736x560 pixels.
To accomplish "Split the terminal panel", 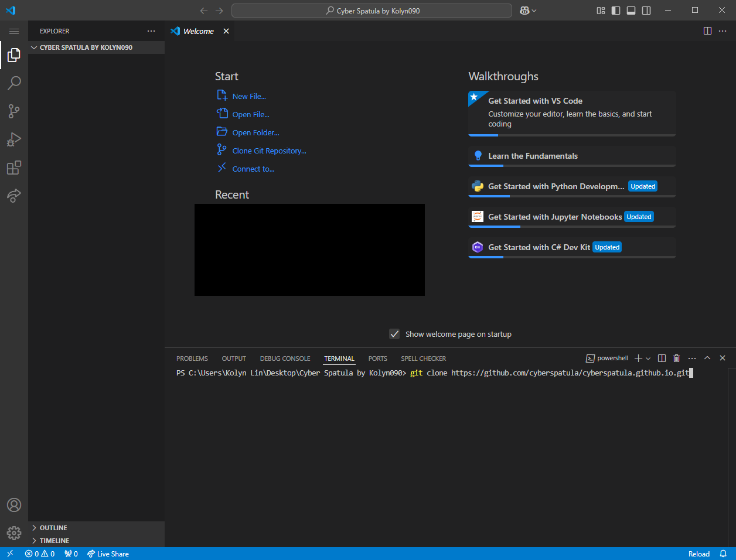I will tap(662, 358).
